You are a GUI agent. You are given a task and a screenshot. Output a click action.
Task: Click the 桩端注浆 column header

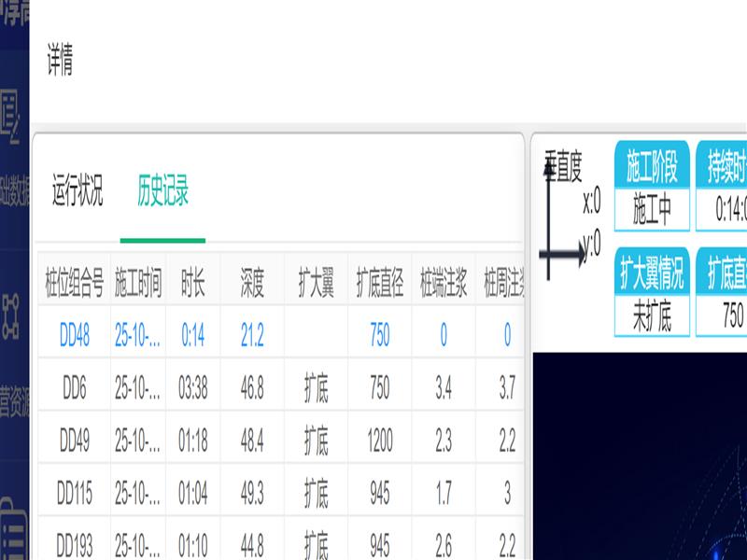[444, 283]
